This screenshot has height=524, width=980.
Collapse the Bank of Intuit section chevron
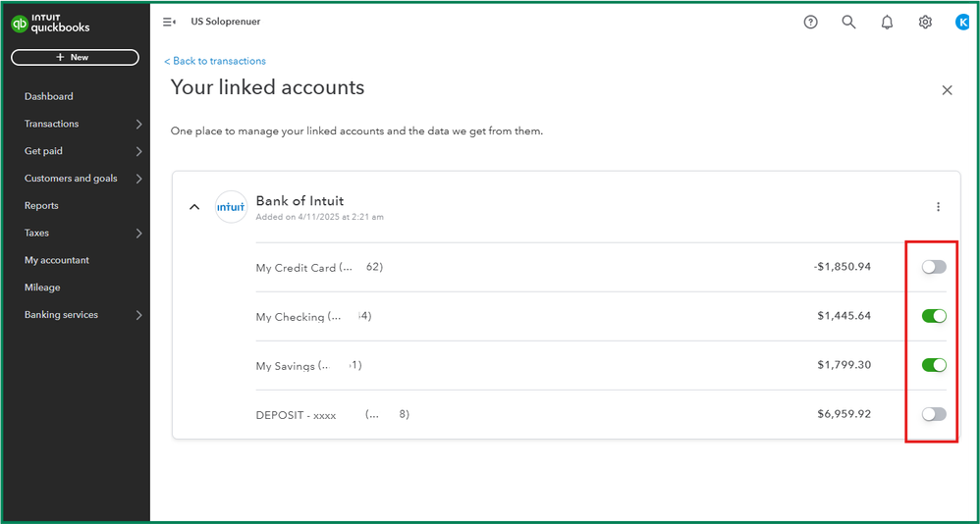tap(194, 207)
